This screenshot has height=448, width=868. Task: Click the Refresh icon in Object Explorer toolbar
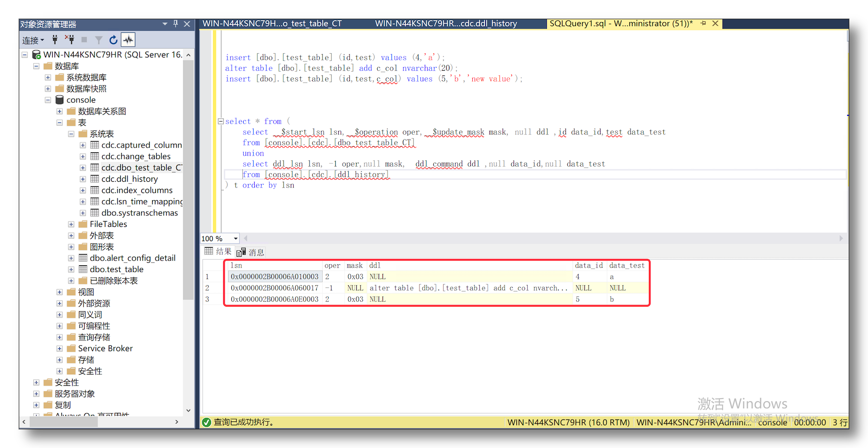(113, 40)
